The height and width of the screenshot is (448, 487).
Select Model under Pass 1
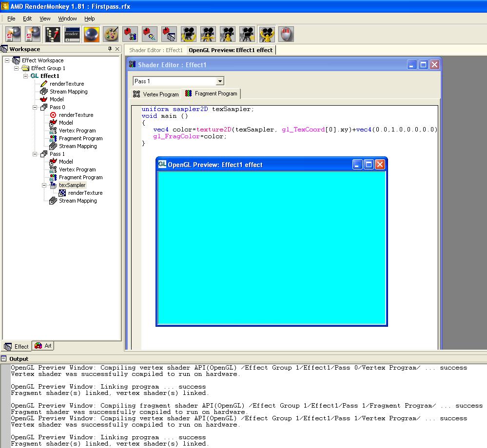coord(66,162)
